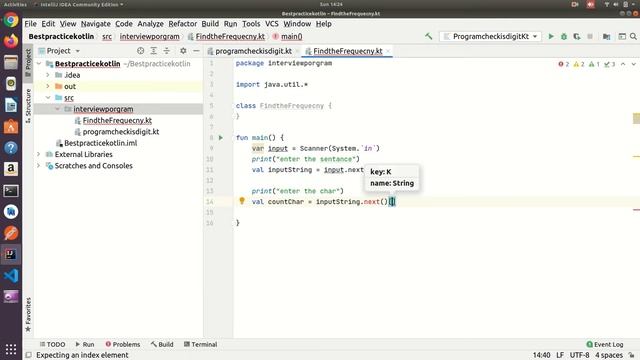The height and width of the screenshot is (360, 640).
Task: Toggle the TODO tool window
Action: tap(52, 344)
